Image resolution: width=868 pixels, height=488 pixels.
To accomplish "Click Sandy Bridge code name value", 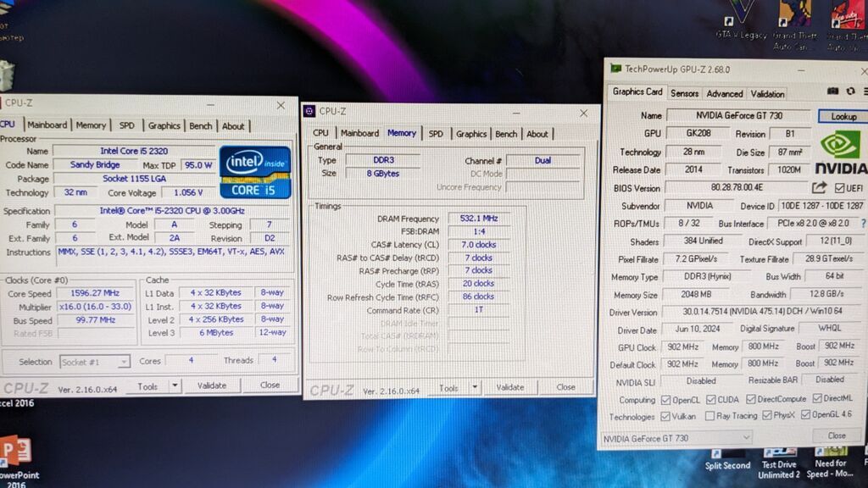I will [95, 164].
